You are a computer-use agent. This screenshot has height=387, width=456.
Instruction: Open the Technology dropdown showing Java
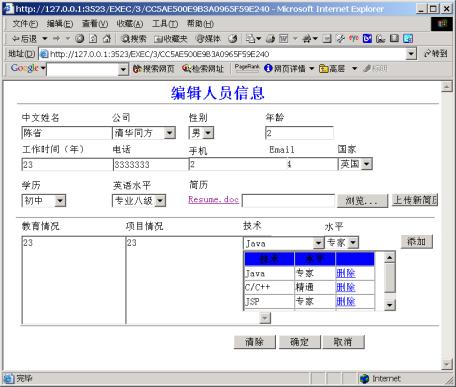coord(284,243)
